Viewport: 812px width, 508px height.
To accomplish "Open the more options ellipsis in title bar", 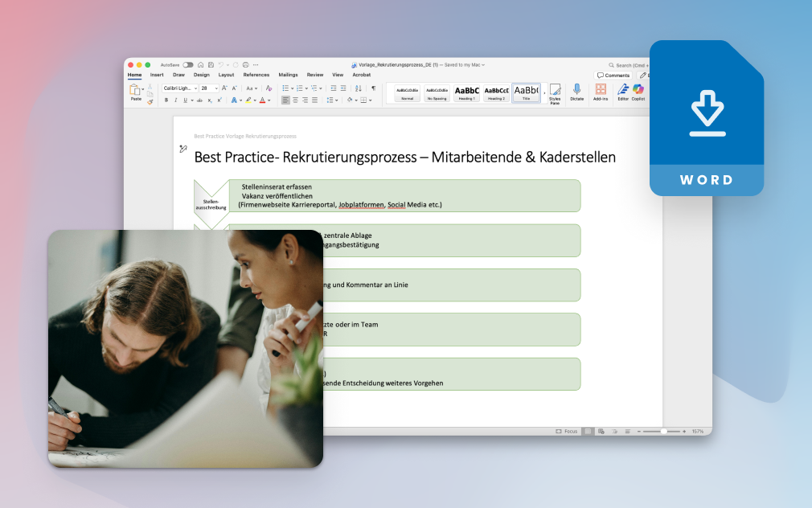I will [256, 65].
